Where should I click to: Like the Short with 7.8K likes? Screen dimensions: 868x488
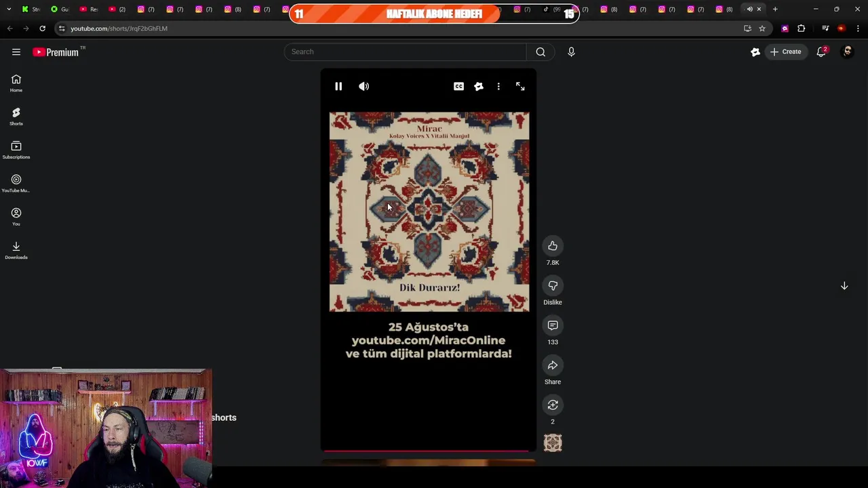(x=553, y=246)
